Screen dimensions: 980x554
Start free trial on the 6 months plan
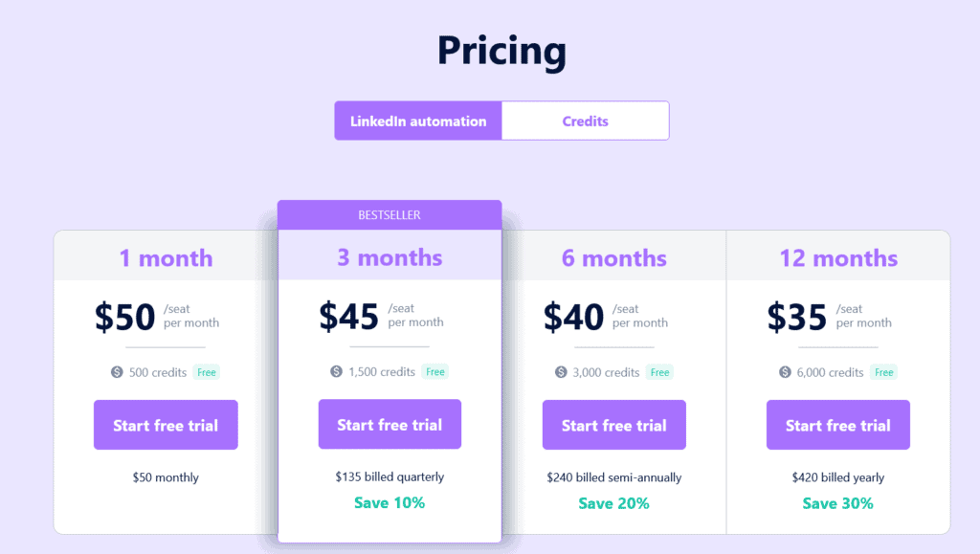(x=613, y=424)
